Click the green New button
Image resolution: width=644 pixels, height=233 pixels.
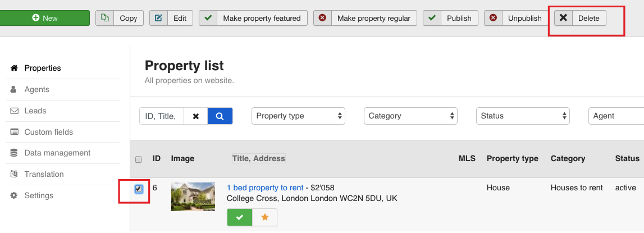[x=45, y=18]
